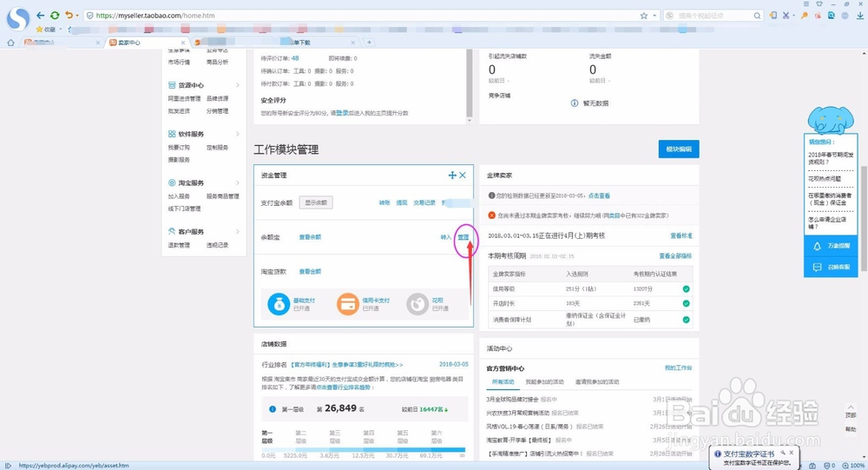The width and height of the screenshot is (868, 470).
Task: Click the orange 信用卡支付 card icon
Action: [x=348, y=304]
